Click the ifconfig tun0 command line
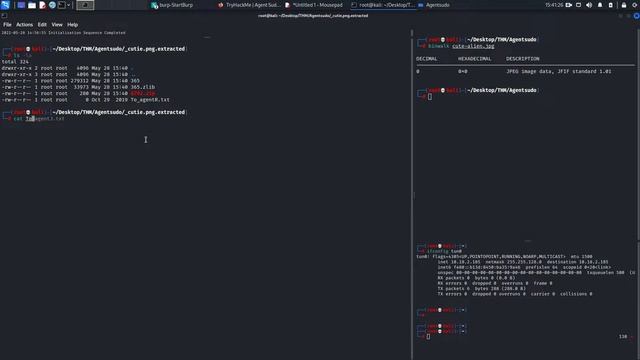 444,251
